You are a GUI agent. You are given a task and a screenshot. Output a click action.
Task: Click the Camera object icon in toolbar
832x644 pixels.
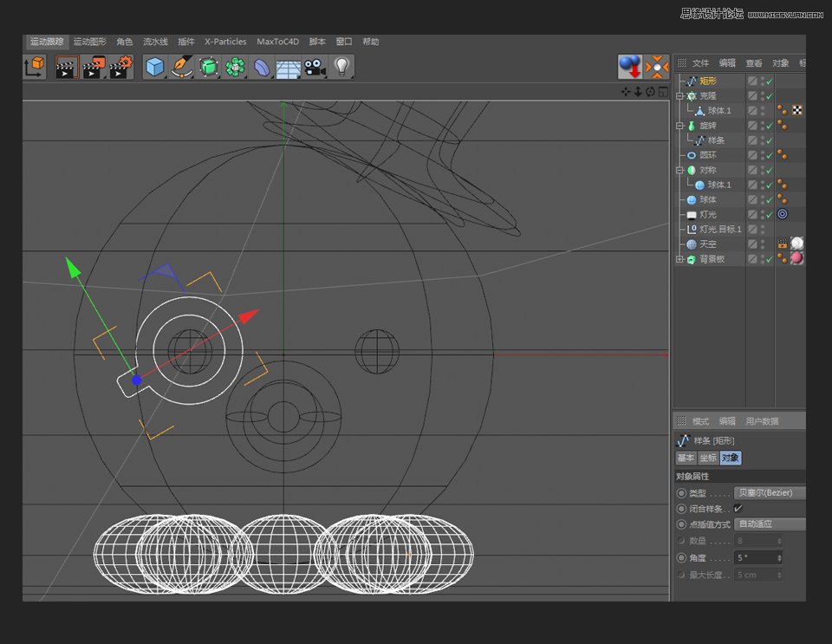pyautogui.click(x=315, y=67)
